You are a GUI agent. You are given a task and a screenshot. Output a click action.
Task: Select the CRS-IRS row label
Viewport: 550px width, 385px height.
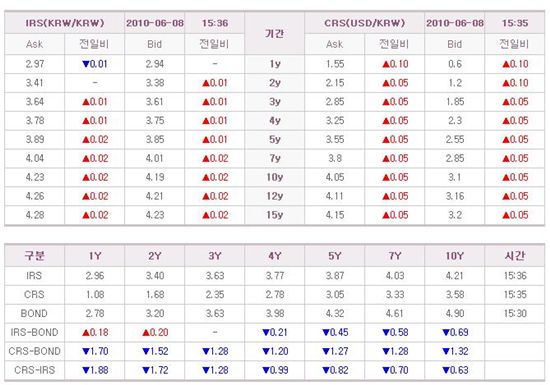point(34,370)
